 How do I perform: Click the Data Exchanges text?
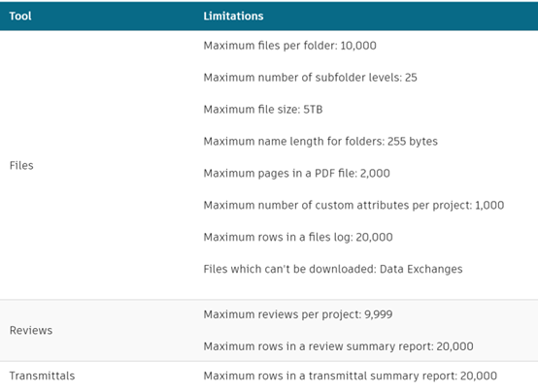click(x=421, y=269)
